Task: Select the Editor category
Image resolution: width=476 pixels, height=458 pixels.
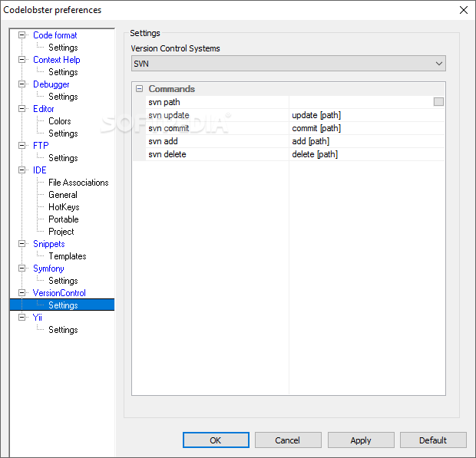Action: click(x=44, y=109)
